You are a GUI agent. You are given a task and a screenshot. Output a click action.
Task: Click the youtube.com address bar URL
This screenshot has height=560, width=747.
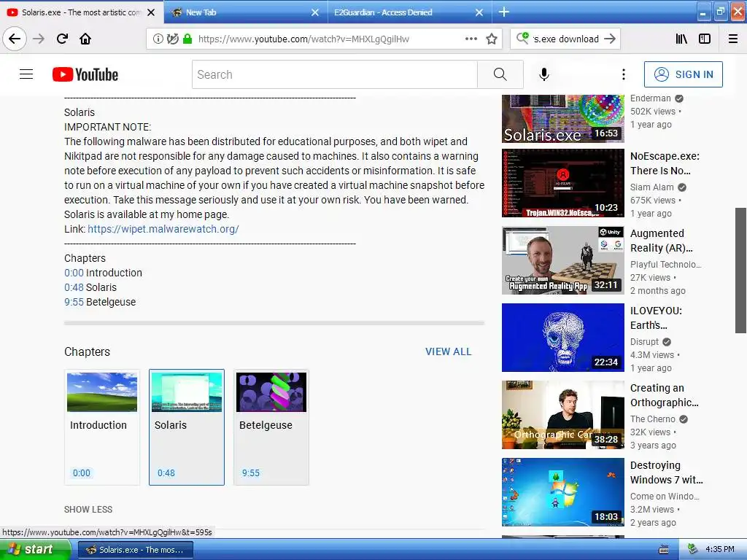click(x=303, y=39)
